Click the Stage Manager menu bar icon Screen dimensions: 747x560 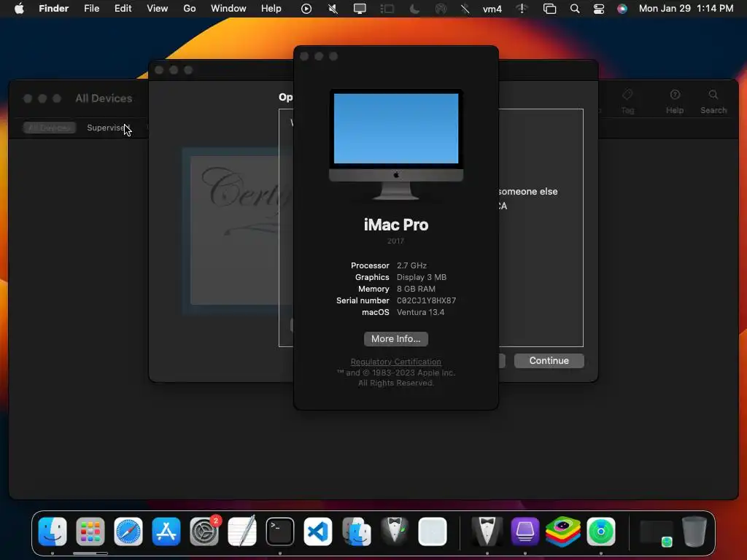click(387, 9)
